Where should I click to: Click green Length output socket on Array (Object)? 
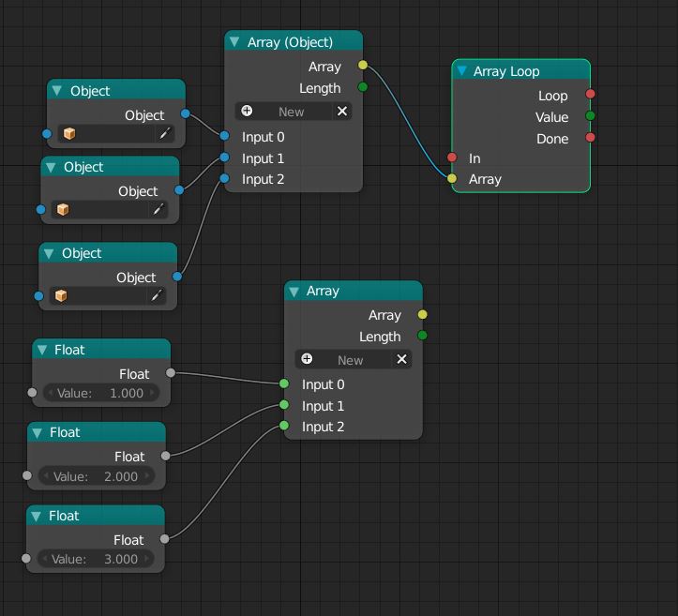click(x=363, y=87)
